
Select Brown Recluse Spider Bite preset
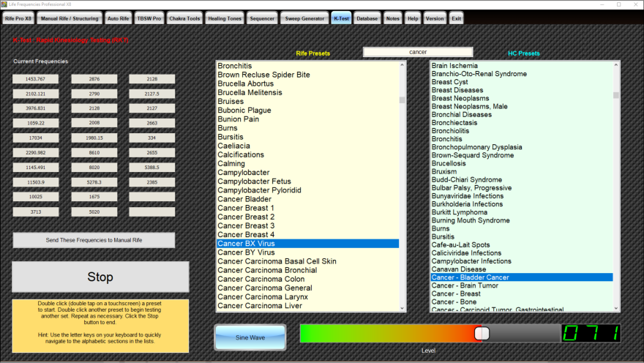click(x=307, y=75)
